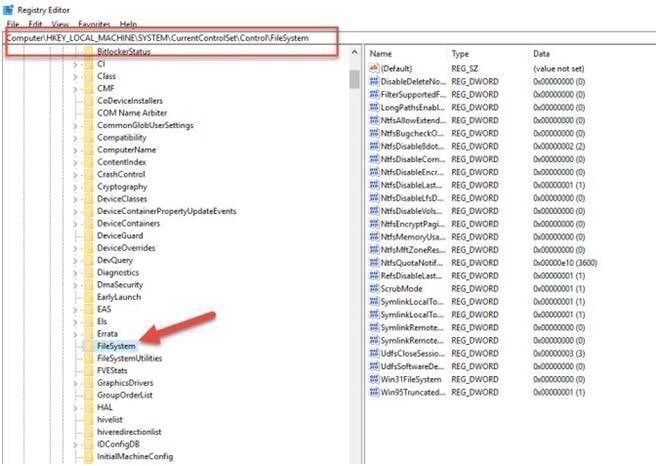Click the NtfsBugcheckO... value icon
Screen dimensions: 658x466
[x=374, y=134]
